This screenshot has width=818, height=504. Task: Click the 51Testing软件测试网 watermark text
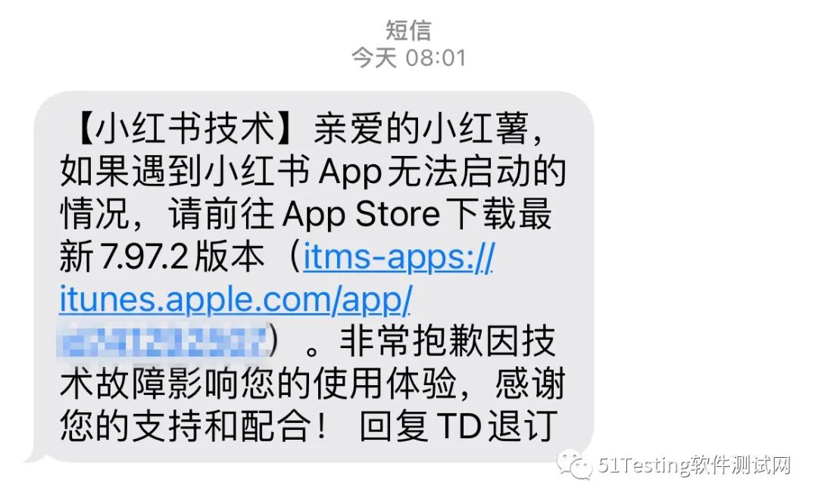pyautogui.click(x=695, y=465)
